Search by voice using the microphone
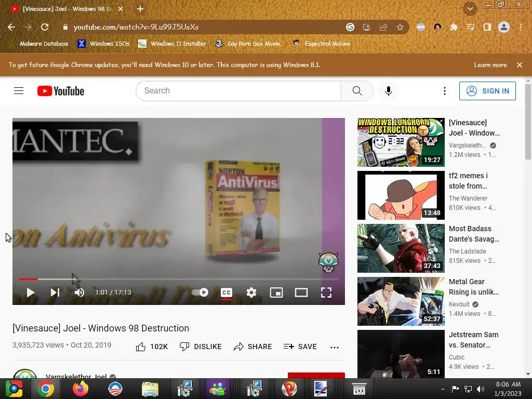This screenshot has height=399, width=532. click(389, 91)
